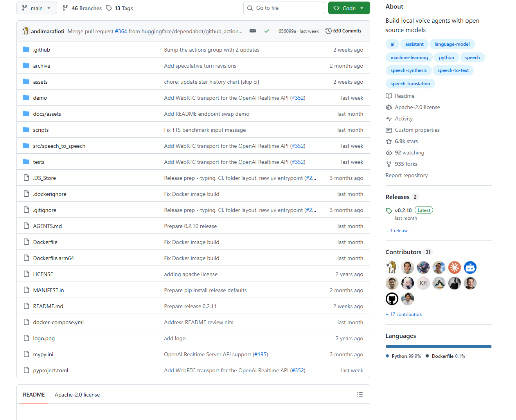Select the ai topic tag

[392, 44]
